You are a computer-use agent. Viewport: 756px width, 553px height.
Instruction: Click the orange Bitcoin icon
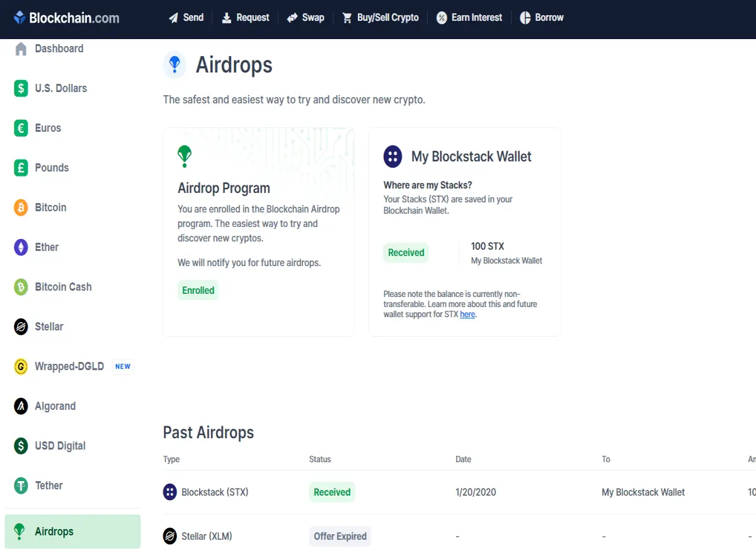[x=21, y=207]
